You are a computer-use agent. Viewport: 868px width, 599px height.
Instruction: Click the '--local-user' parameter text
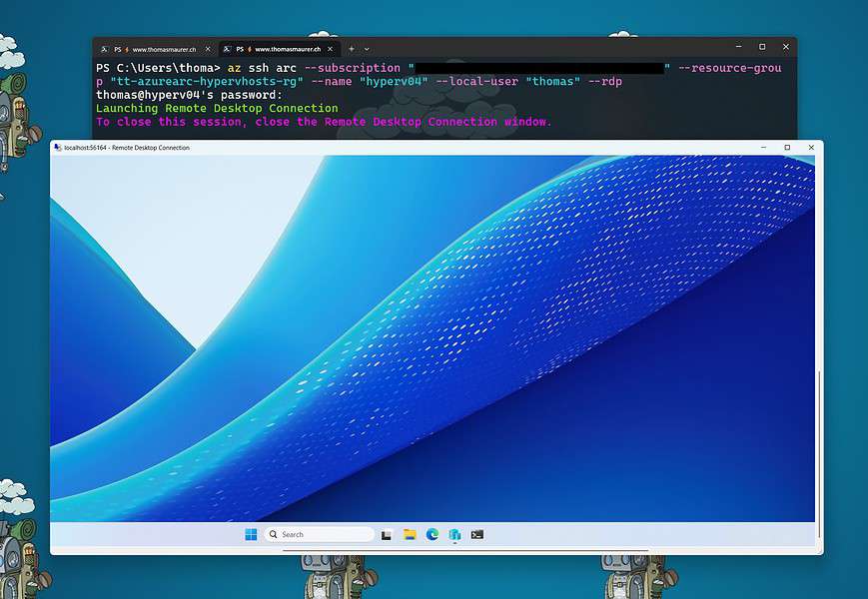click(x=476, y=81)
